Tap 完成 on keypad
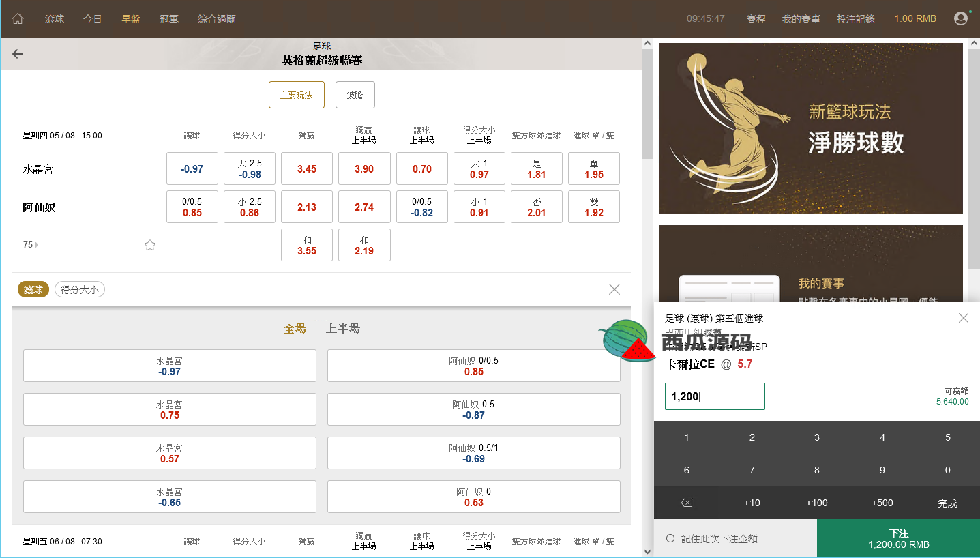 947,503
